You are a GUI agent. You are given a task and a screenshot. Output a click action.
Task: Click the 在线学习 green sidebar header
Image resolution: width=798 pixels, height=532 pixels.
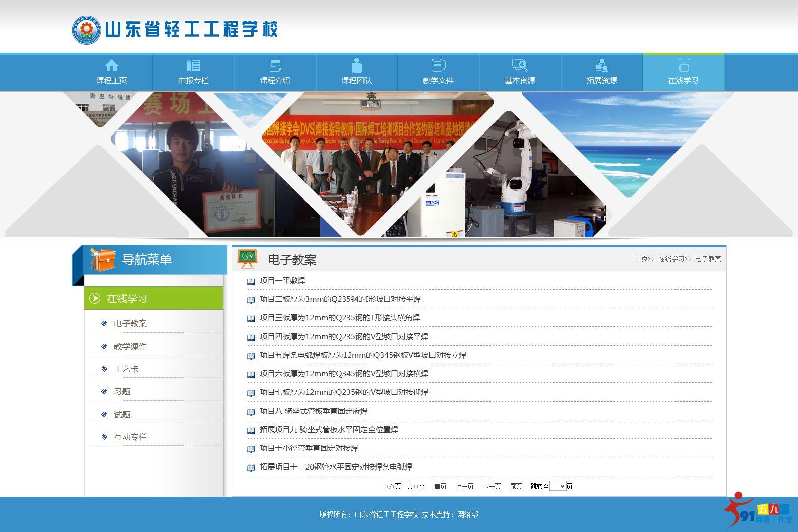pyautogui.click(x=153, y=298)
